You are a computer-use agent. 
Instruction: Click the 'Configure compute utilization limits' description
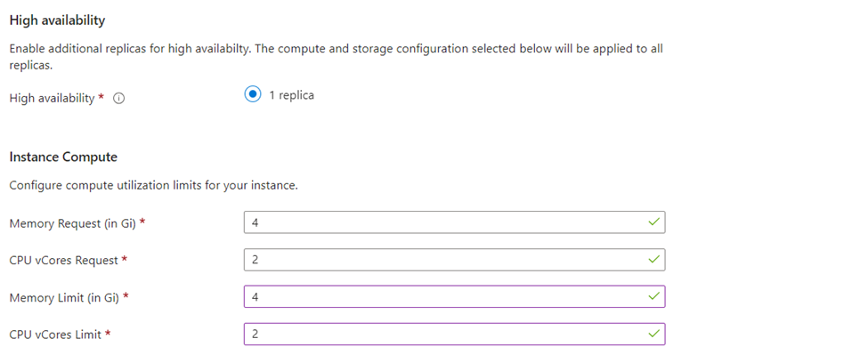pyautogui.click(x=154, y=186)
